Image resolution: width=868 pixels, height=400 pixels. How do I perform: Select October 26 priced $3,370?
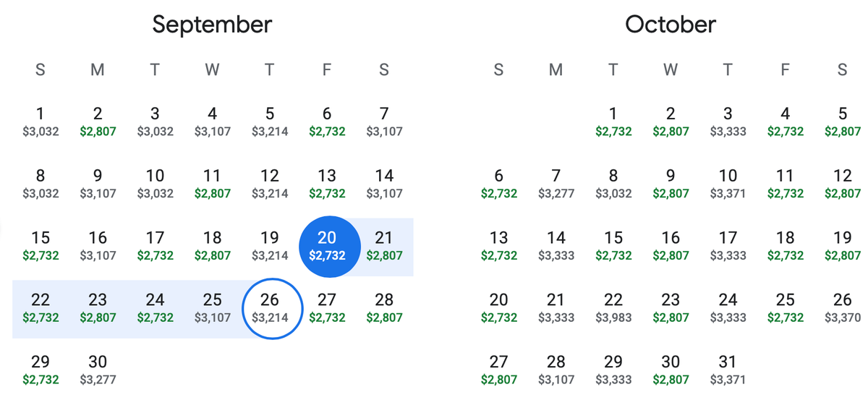tap(843, 308)
